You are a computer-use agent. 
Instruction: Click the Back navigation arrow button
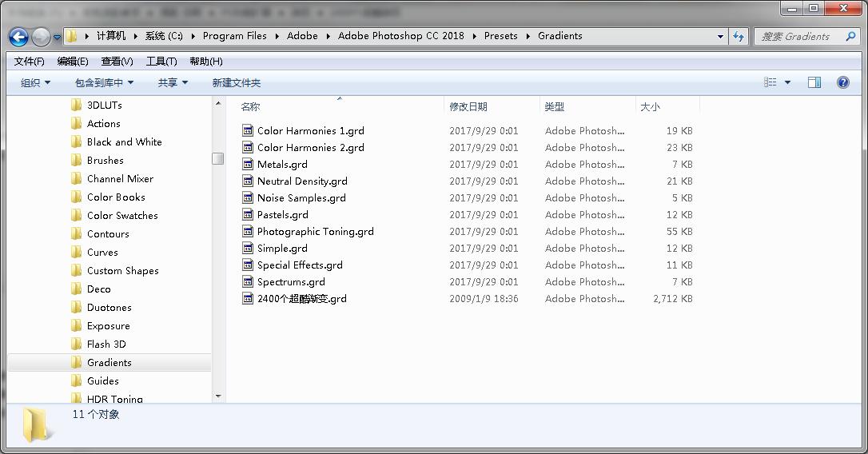[x=19, y=37]
